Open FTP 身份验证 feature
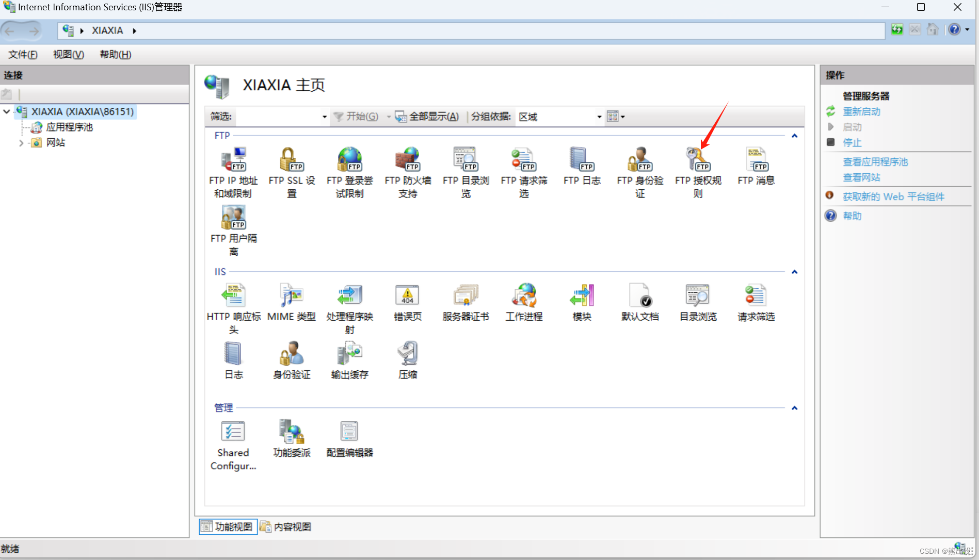Viewport: 979px width, 560px height. click(x=640, y=172)
